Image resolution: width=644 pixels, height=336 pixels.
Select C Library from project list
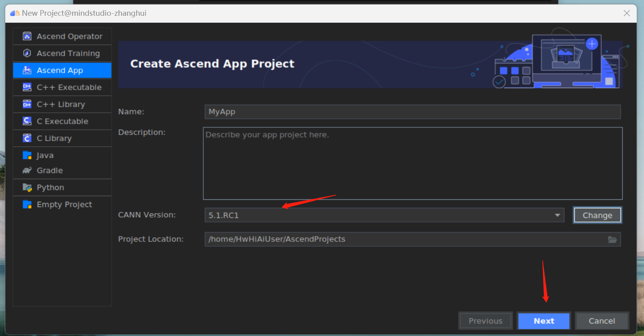pos(54,138)
